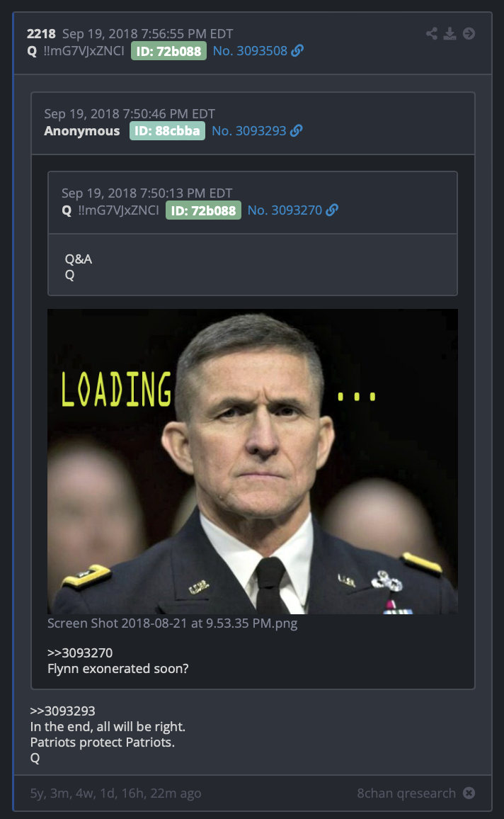Screen dimensions: 504x819
Task: Follow the >>3093270 reply reference
Action: [x=80, y=653]
